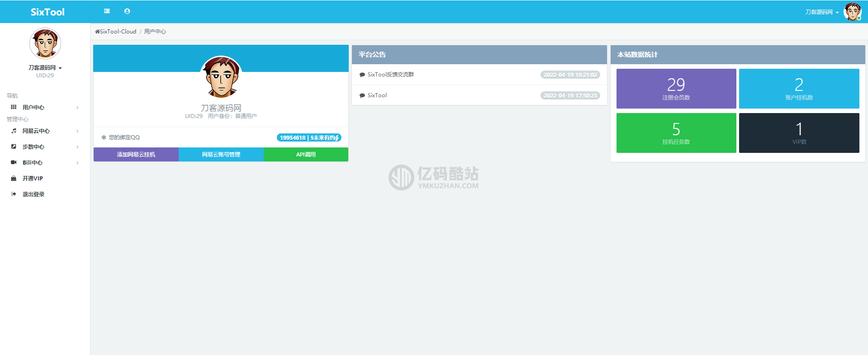Click the 平台公告 panel header
The image size is (868, 355).
479,54
